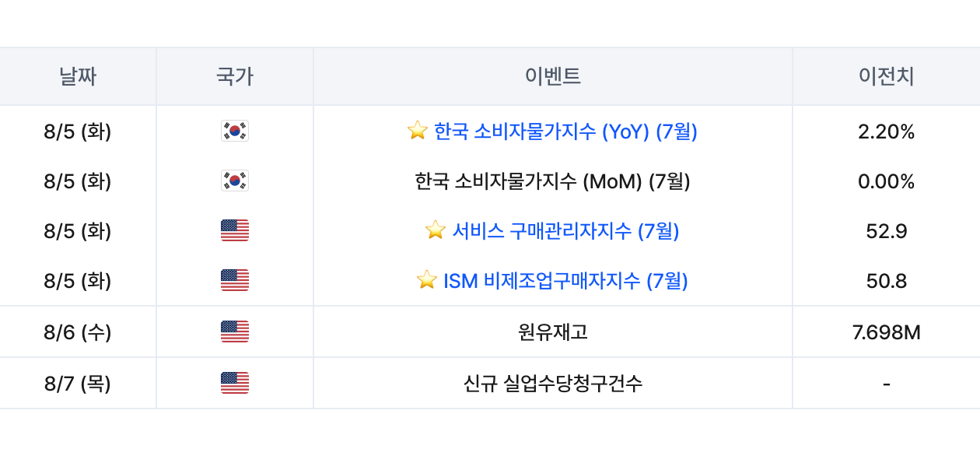980x456 pixels.
Task: Click the US flag for ISM 비제조업구매자지수
Action: click(x=235, y=280)
